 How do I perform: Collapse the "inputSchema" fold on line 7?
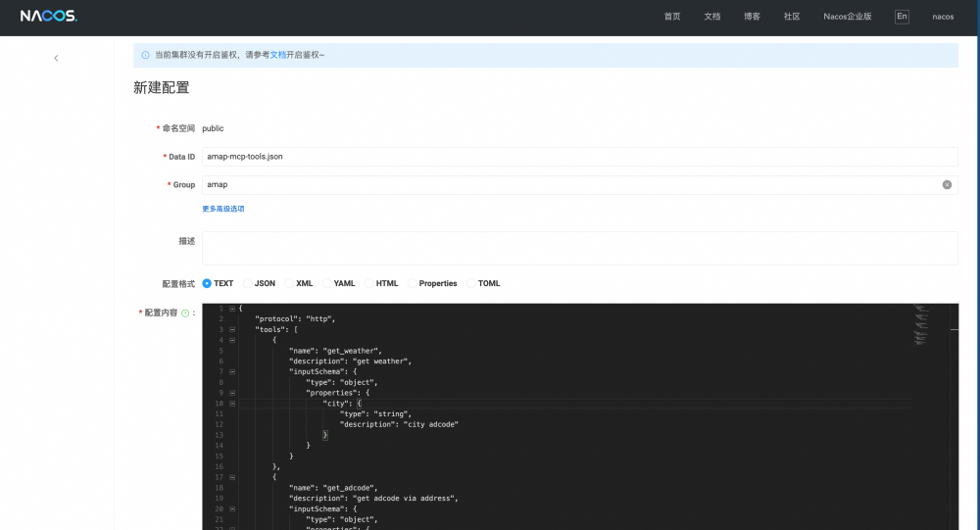click(x=232, y=371)
